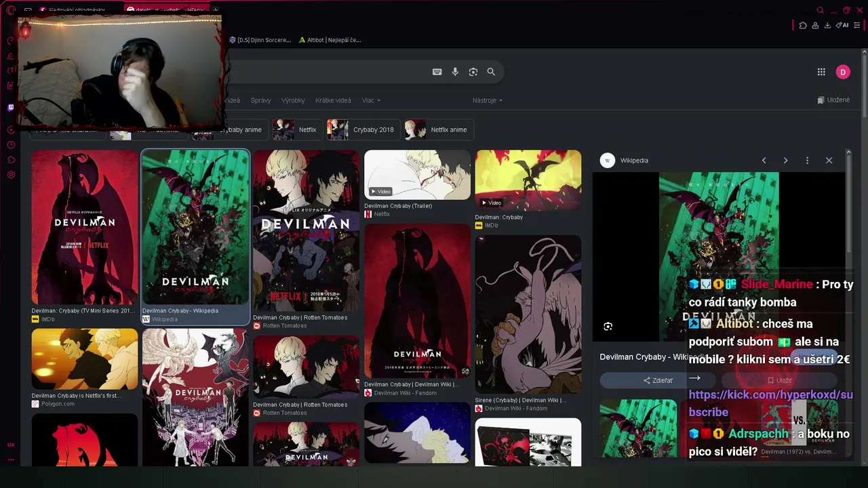Go to next image in preview panel

[785, 161]
